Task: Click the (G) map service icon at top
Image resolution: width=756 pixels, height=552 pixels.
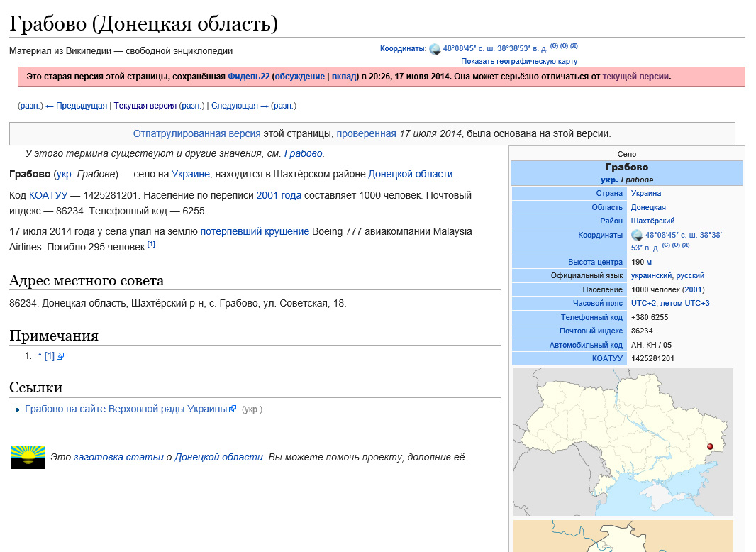Action: click(554, 46)
